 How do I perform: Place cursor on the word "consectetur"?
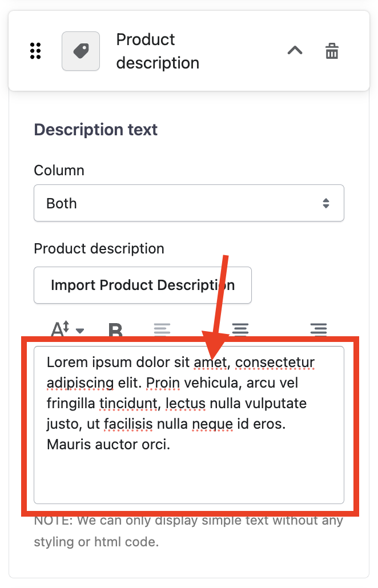(x=275, y=363)
